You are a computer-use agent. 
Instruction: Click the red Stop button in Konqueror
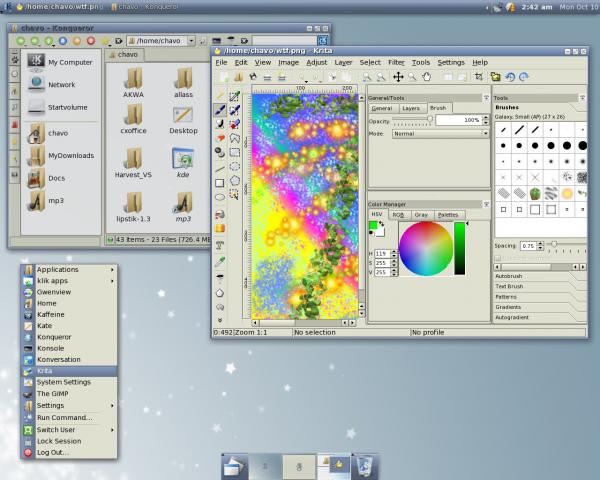pyautogui.click(x=91, y=41)
